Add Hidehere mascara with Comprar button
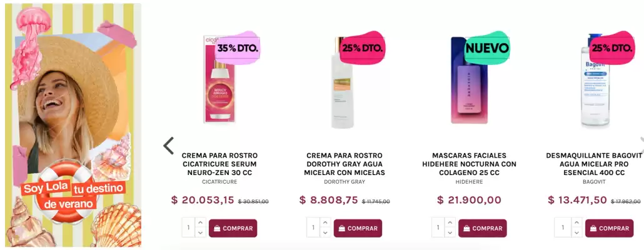 (x=483, y=228)
